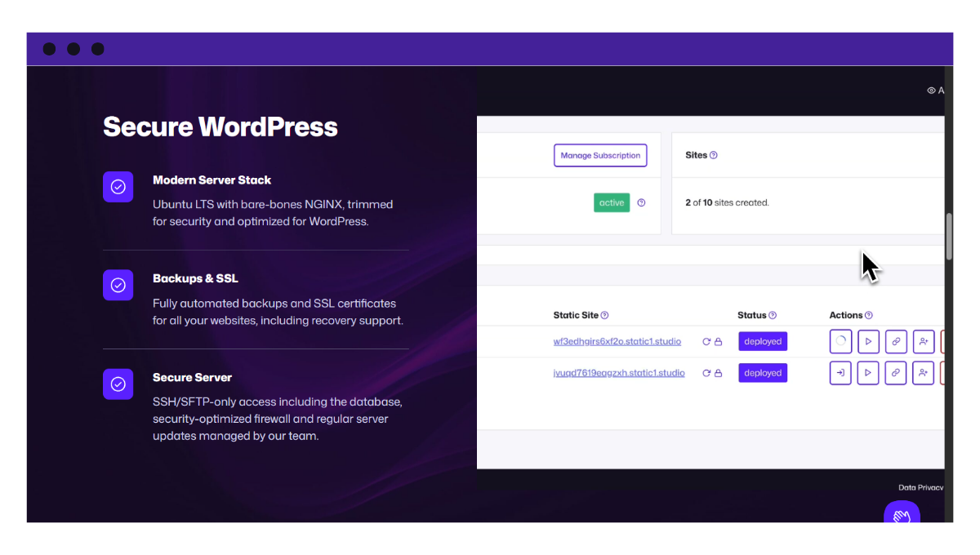Add a collaborator on the first site row
The height and width of the screenshot is (555, 980).
point(924,341)
